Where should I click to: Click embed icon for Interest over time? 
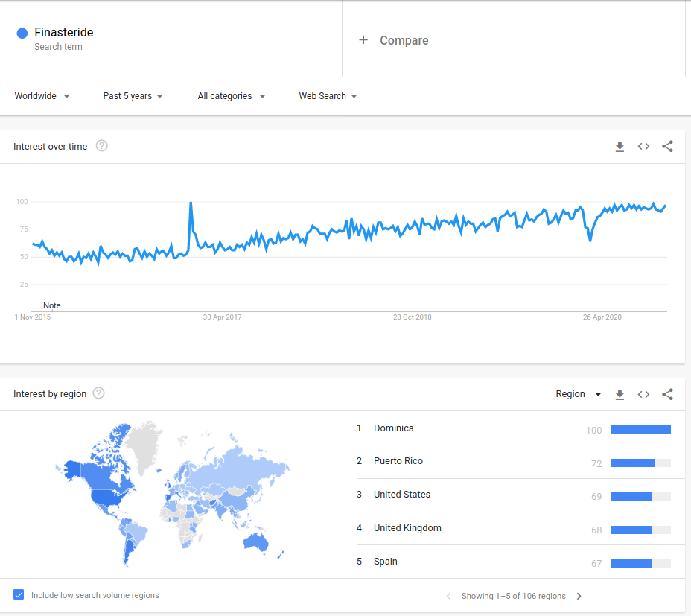643,147
